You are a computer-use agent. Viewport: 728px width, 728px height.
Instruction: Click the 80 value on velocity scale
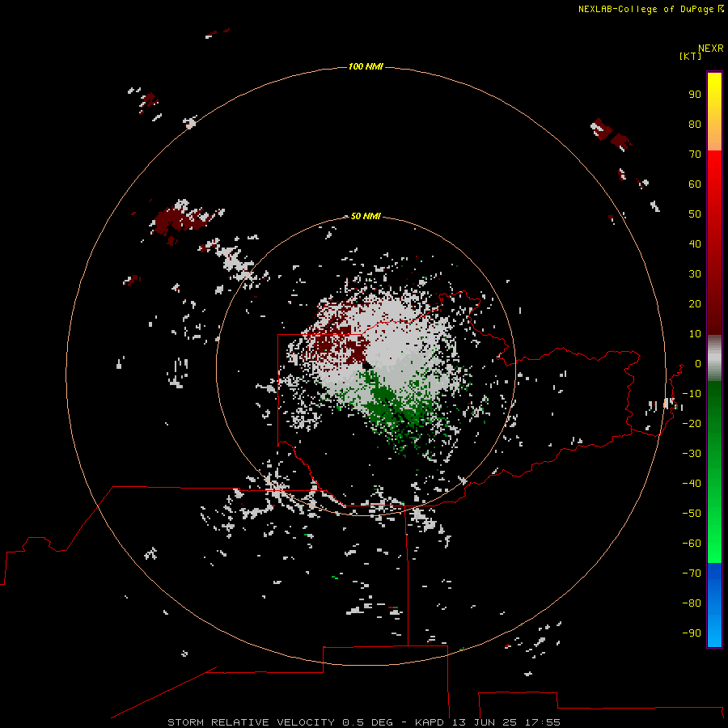tap(695, 125)
